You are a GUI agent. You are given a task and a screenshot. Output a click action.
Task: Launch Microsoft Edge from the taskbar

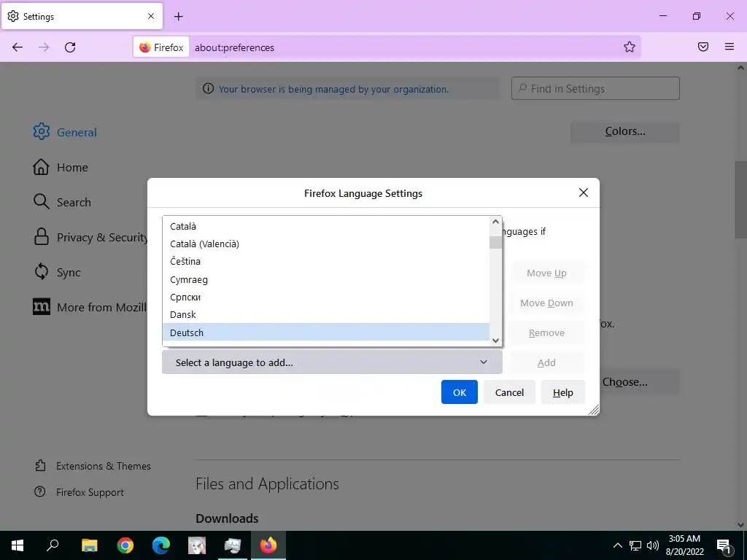161,545
